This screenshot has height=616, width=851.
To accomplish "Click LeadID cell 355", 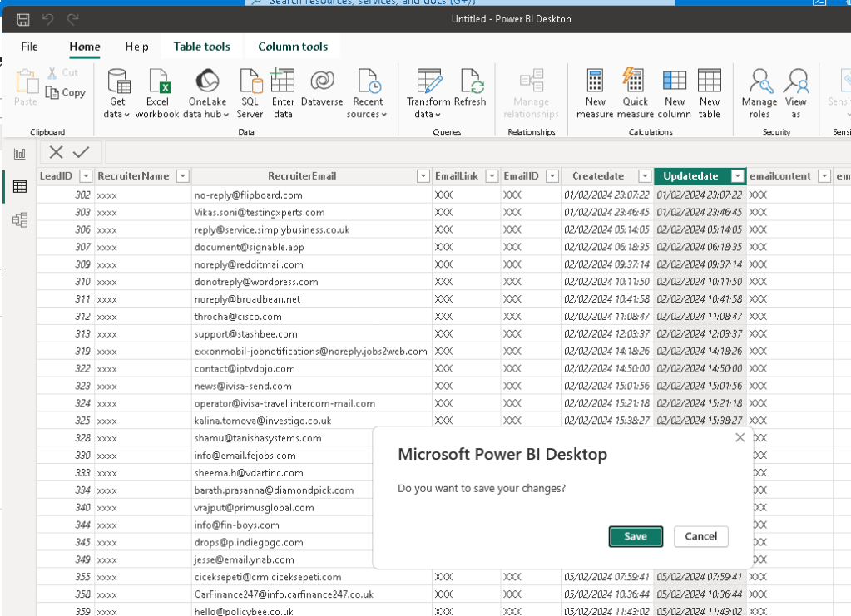I will pos(66,577).
